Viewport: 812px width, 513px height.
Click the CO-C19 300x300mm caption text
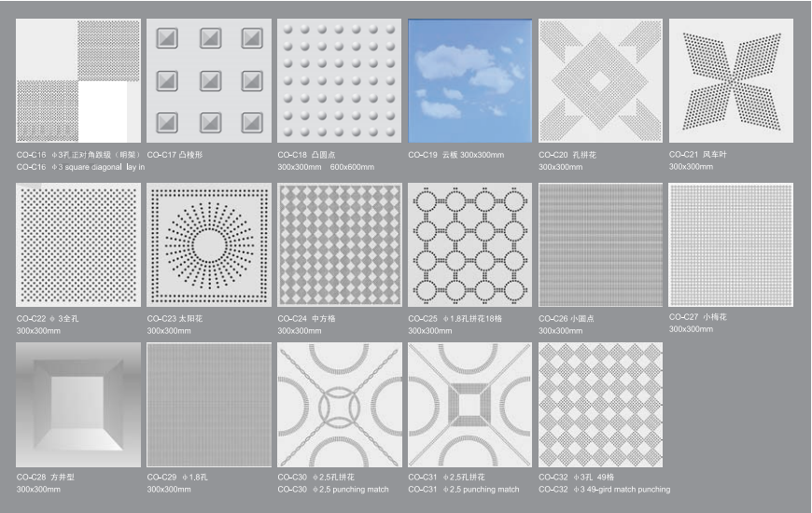455,155
